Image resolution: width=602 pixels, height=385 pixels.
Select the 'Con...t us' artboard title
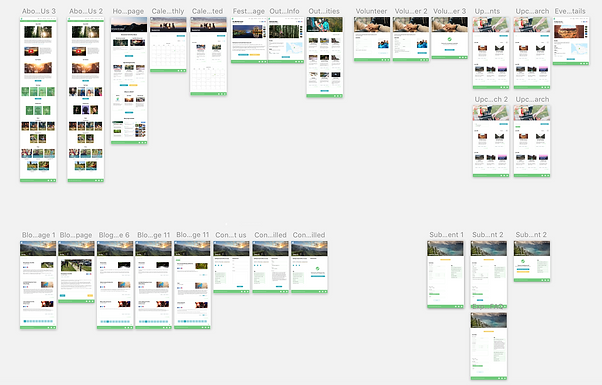231,235
